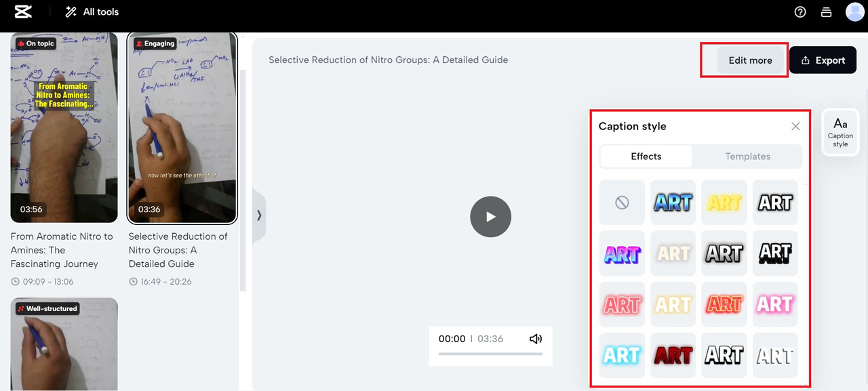
Task: Open the stacked layers icon beside help
Action: click(x=826, y=12)
